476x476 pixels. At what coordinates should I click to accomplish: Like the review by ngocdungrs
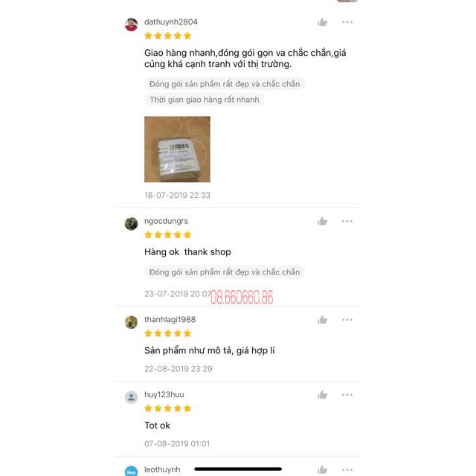click(x=322, y=222)
